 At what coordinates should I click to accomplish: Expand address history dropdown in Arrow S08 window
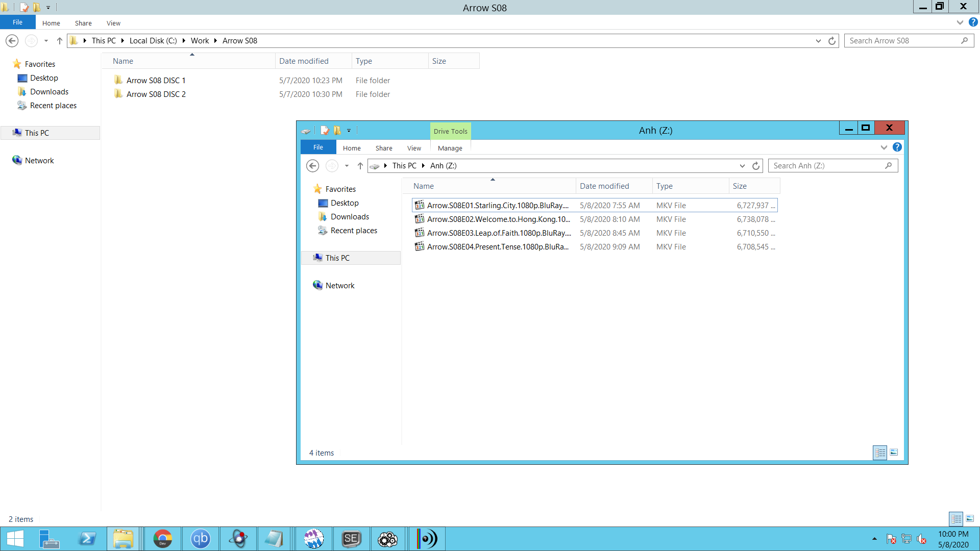coord(818,41)
